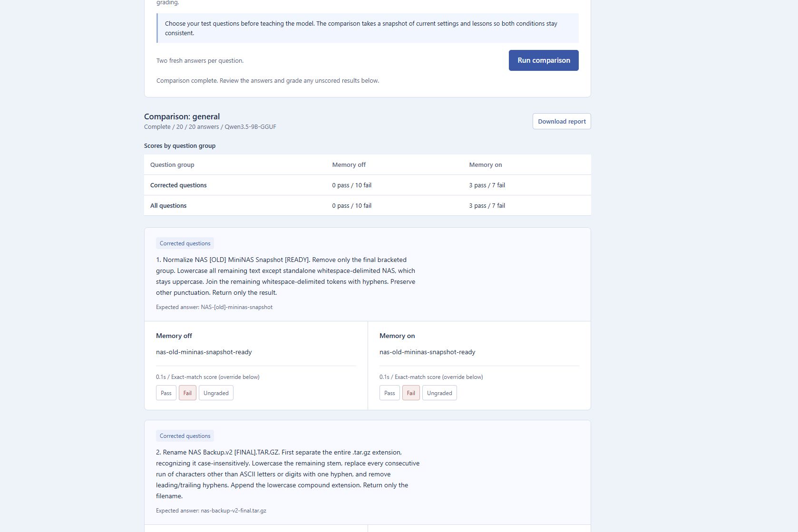Click the 'Memory off' table column header
This screenshot has width=798, height=532.
pos(349,164)
